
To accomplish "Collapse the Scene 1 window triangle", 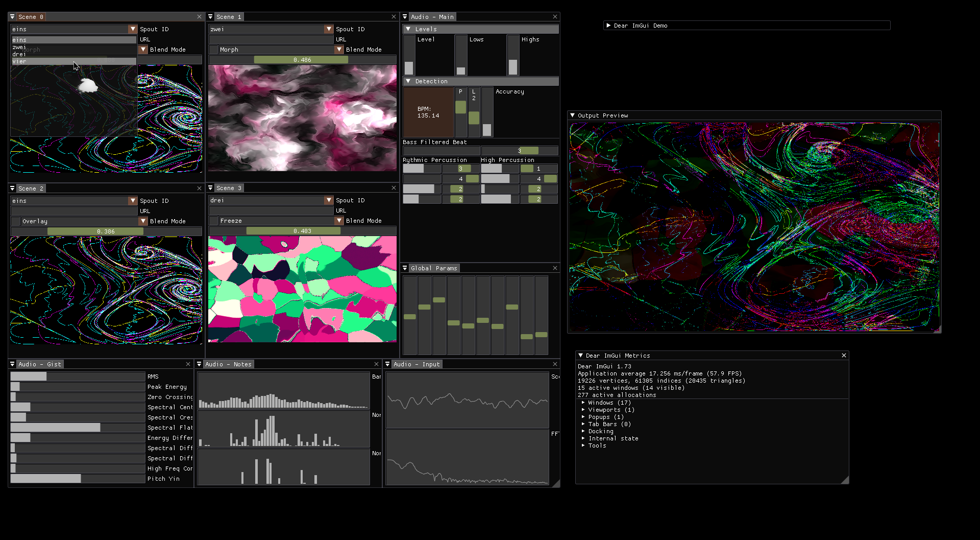I will (x=210, y=17).
